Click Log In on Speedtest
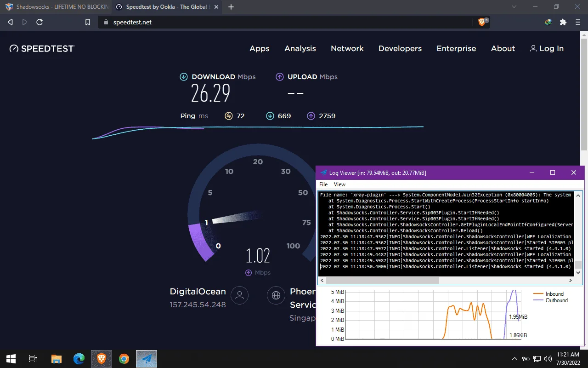Image resolution: width=588 pixels, height=368 pixels. pyautogui.click(x=547, y=48)
